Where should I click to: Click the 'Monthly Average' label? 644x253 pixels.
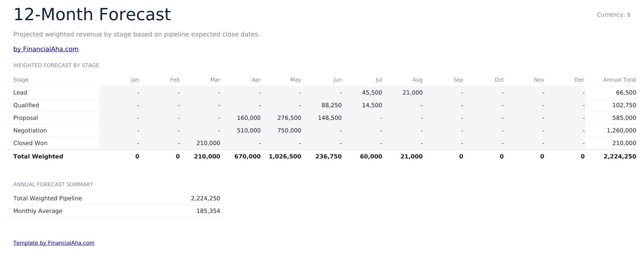pyautogui.click(x=38, y=211)
